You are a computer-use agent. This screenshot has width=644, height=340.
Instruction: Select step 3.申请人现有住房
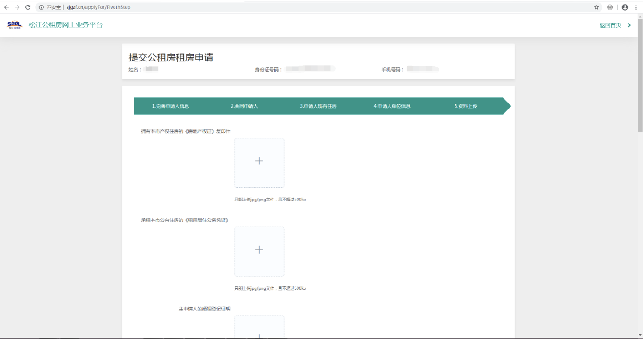point(318,106)
